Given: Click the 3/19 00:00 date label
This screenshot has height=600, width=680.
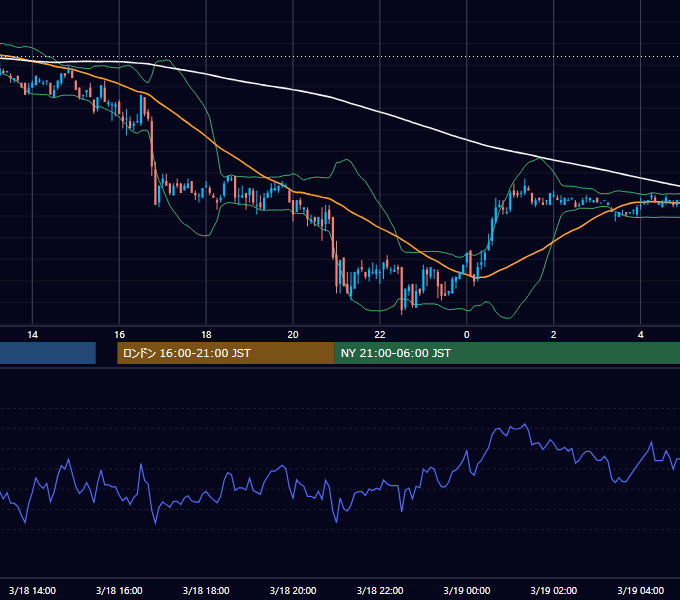Looking at the screenshot, I should [x=467, y=590].
